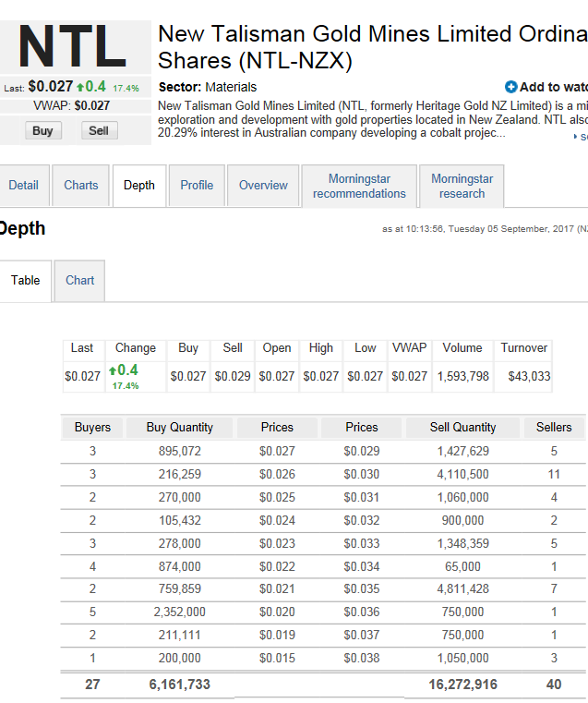The height and width of the screenshot is (703, 588).
Task: Click sell quantity 65,000
Action: (463, 566)
